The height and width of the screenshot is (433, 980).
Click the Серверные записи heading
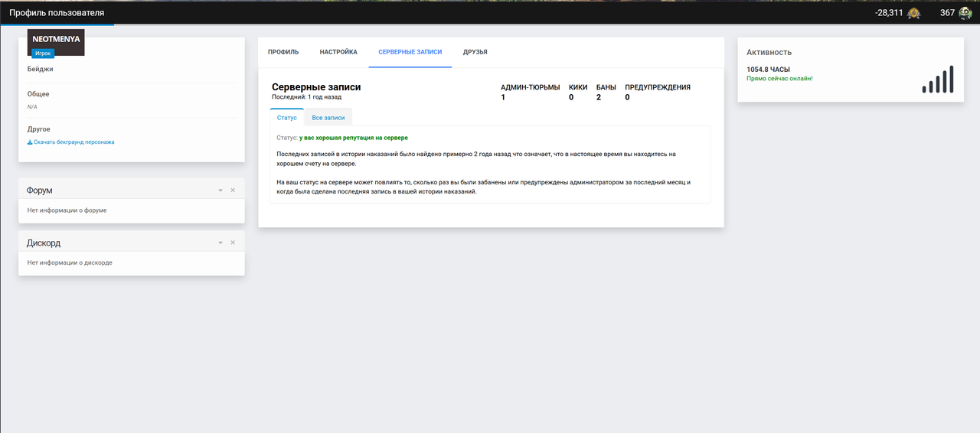point(316,87)
